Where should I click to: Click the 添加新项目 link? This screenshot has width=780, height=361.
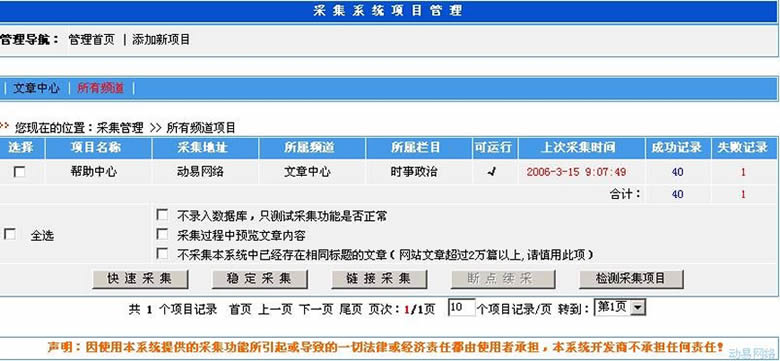161,40
